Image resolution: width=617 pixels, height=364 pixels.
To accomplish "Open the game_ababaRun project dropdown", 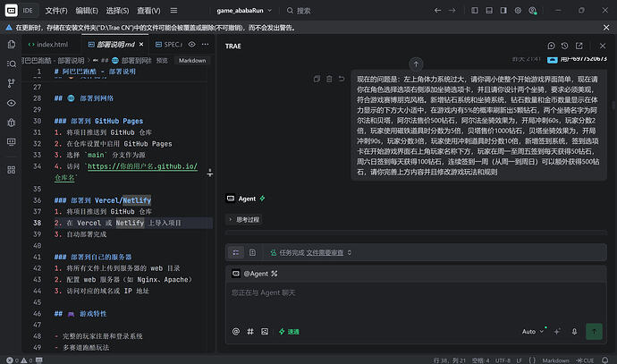I will [244, 11].
